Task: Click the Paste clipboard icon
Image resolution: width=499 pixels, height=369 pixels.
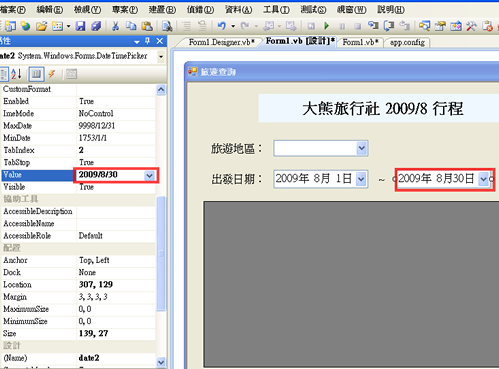Action: point(147,26)
